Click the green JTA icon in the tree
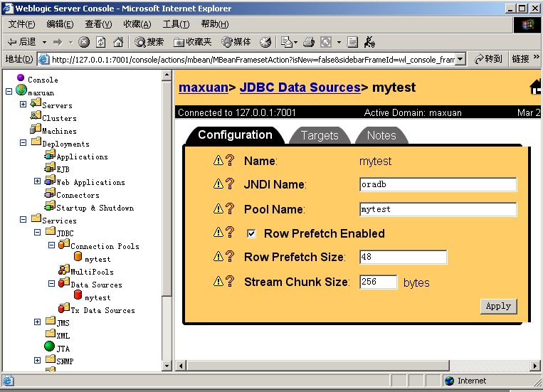Viewport: 543px width, 392px height. tap(50, 346)
